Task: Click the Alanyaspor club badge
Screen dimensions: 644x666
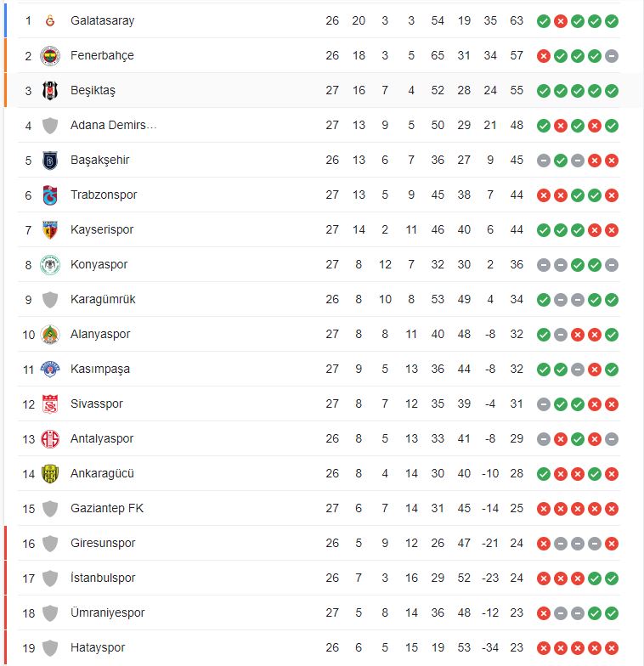Action: point(50,334)
